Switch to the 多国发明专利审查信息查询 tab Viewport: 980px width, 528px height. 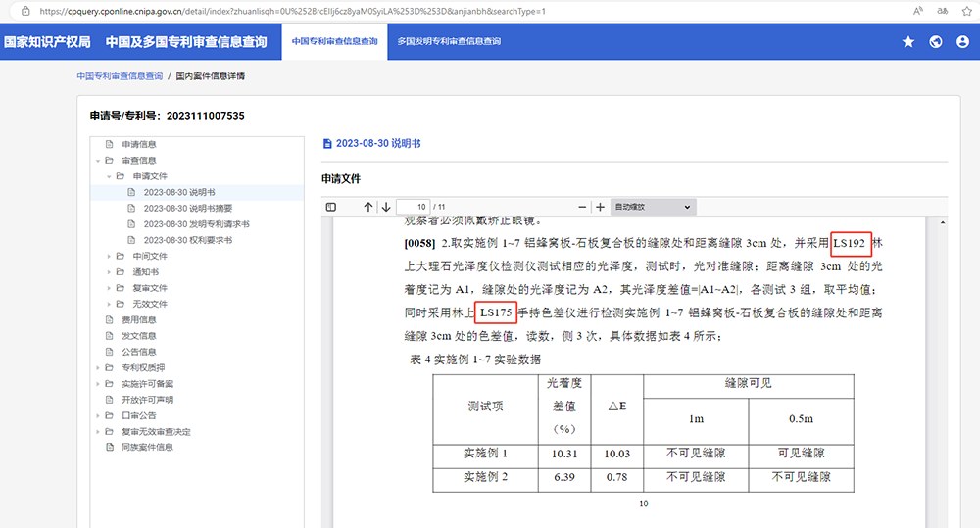449,42
